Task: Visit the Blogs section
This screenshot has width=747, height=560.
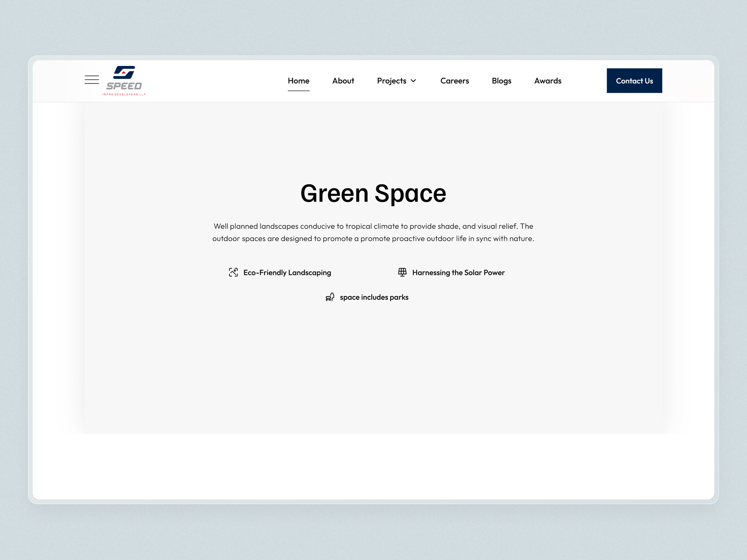Action: tap(501, 81)
